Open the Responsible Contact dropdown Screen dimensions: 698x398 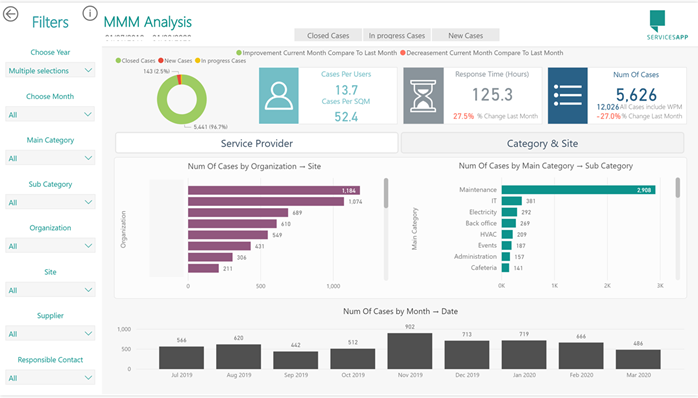(50, 378)
